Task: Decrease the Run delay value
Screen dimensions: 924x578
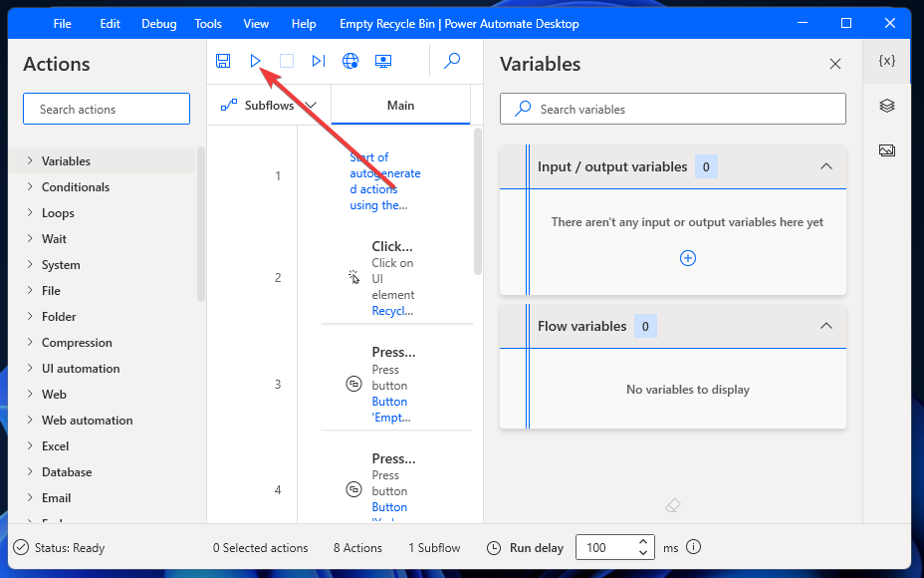Action: pyautogui.click(x=643, y=553)
